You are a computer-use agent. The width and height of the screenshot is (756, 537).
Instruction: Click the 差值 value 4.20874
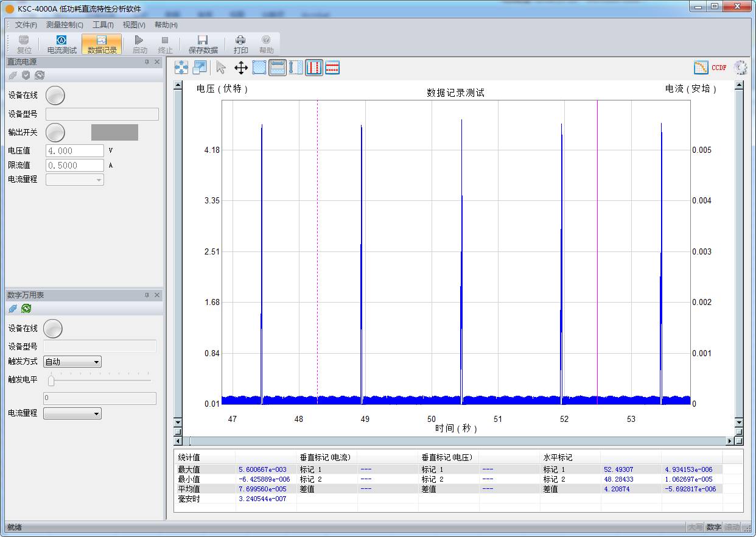coord(617,489)
